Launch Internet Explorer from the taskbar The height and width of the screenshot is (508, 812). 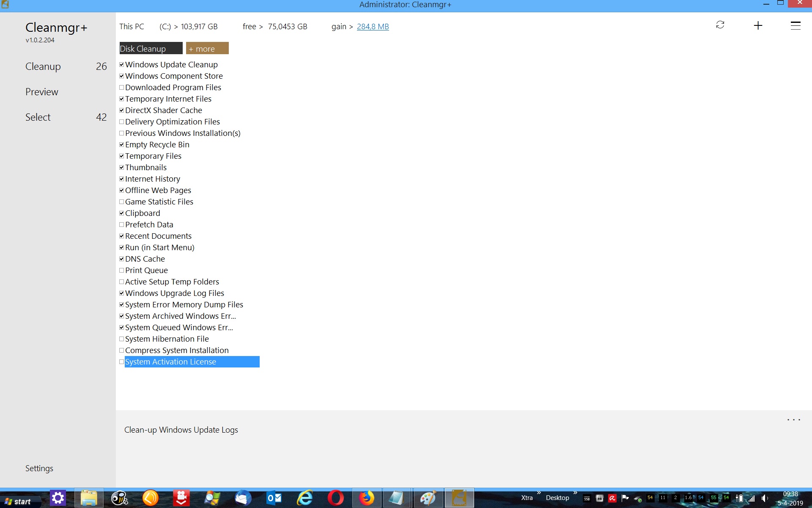coord(305,498)
